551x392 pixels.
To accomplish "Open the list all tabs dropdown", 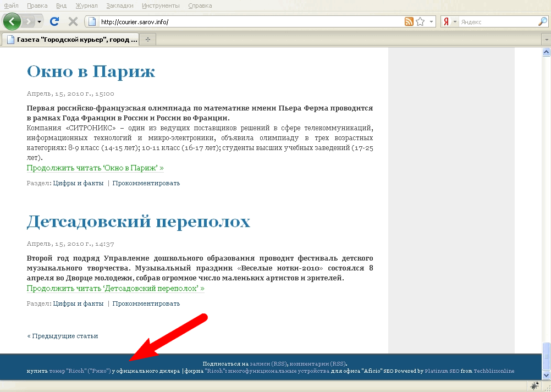I will (x=546, y=40).
